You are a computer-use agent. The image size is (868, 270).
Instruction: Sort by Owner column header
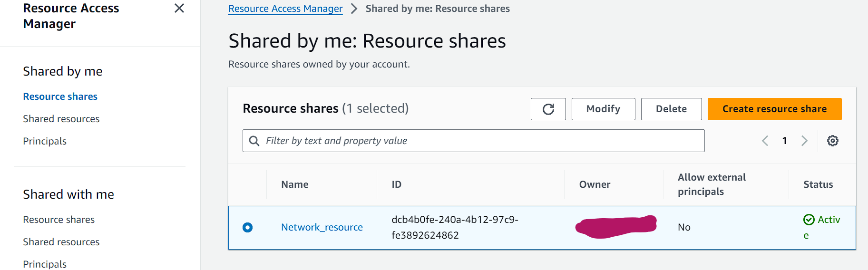[595, 184]
